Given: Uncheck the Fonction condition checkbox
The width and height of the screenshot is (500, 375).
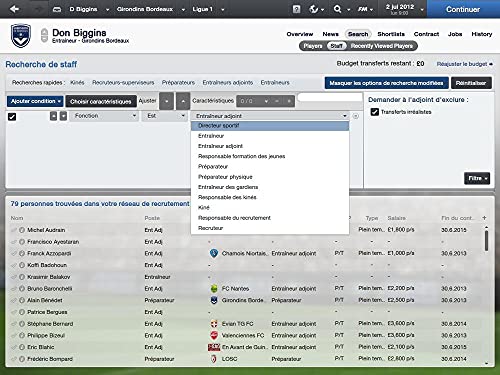Looking at the screenshot, I should point(12,117).
